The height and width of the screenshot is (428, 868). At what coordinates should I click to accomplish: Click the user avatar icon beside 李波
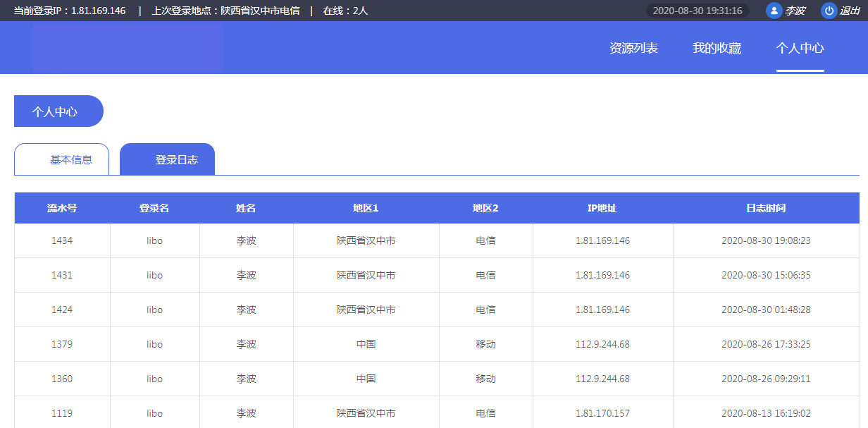pyautogui.click(x=774, y=11)
